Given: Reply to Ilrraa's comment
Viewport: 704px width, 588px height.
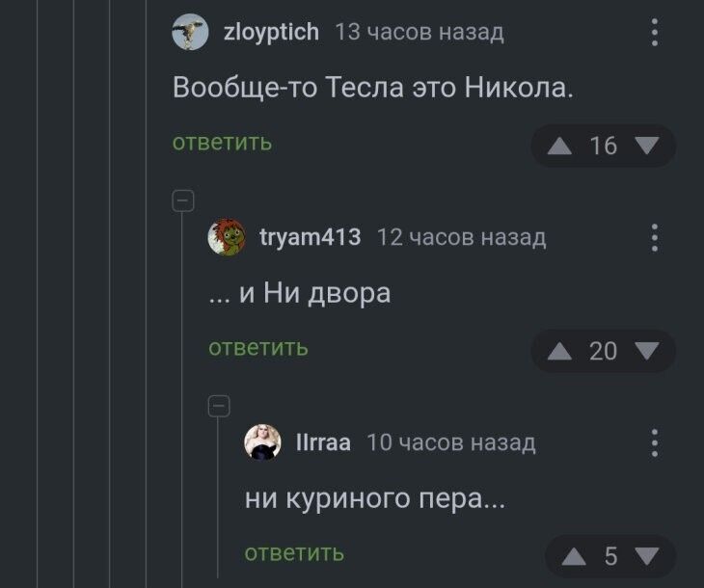Looking at the screenshot, I should [x=294, y=552].
